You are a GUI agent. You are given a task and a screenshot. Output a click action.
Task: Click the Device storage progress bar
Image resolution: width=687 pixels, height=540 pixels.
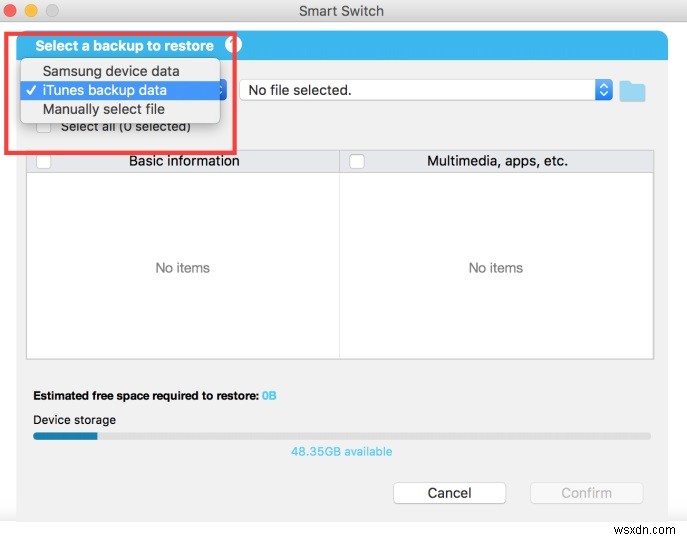(x=342, y=436)
